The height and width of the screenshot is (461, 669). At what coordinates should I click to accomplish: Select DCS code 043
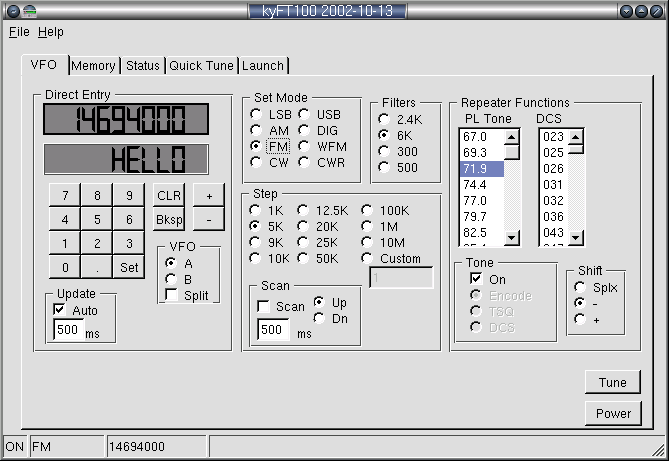(554, 233)
